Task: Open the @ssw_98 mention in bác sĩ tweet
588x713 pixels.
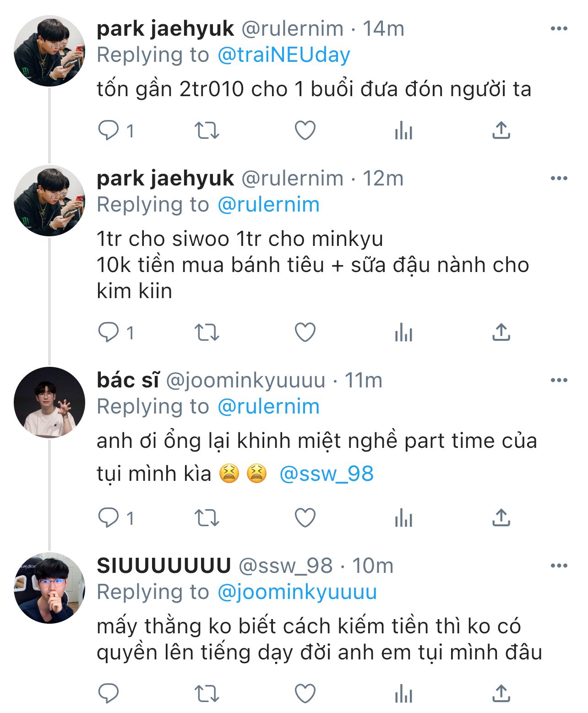Action: pos(327,474)
